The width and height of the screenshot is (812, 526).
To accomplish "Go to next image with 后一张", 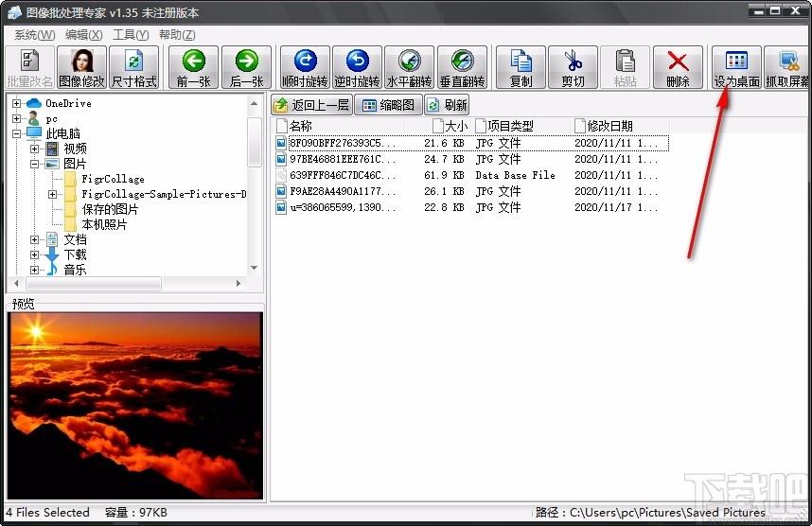I will point(246,67).
